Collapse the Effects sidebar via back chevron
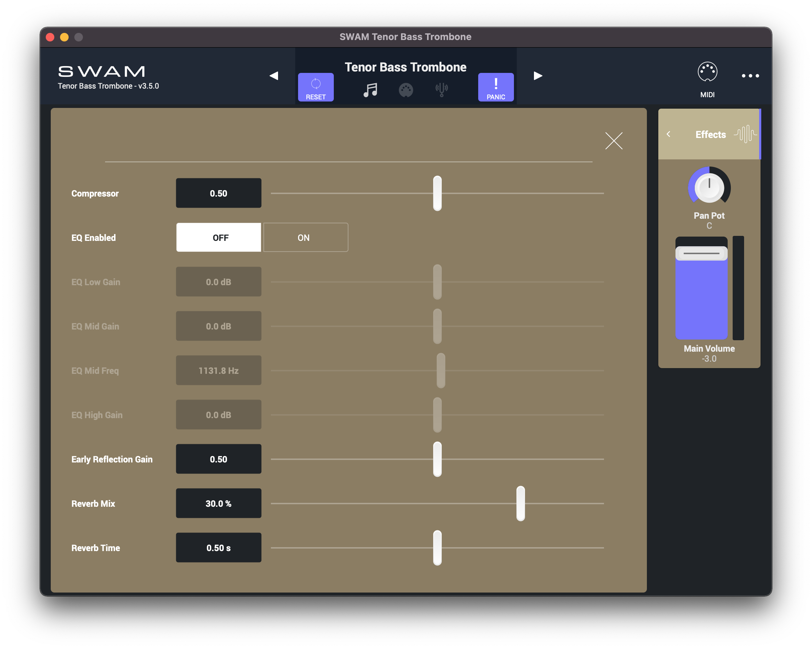 click(x=669, y=134)
